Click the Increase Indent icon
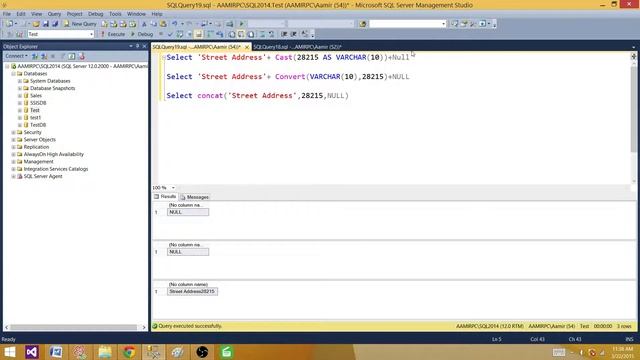 tap(293, 34)
